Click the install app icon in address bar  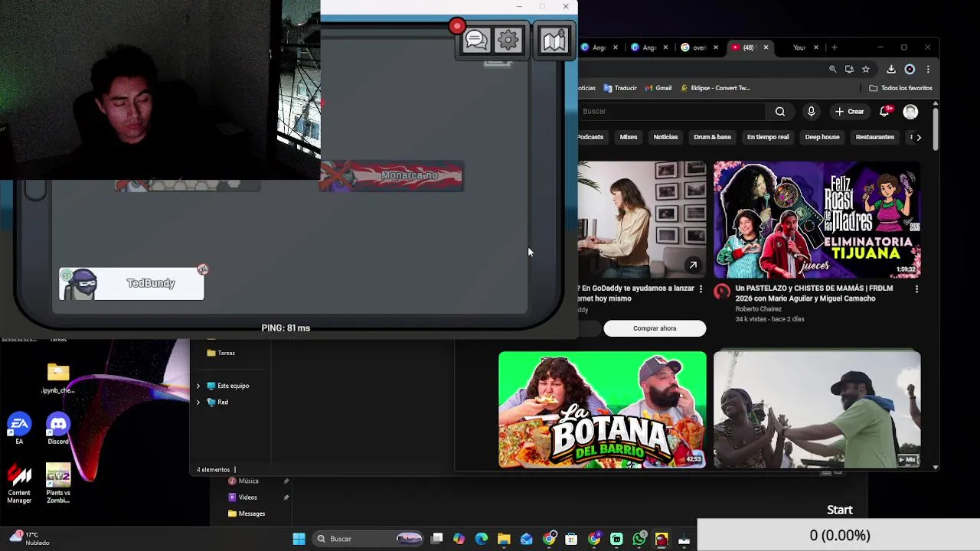click(x=849, y=69)
